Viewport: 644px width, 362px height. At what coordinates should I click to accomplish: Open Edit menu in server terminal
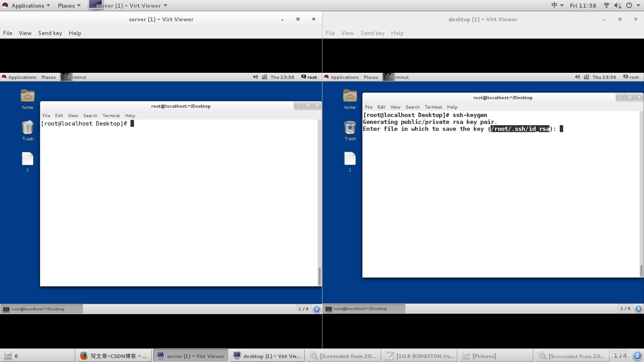tap(59, 115)
